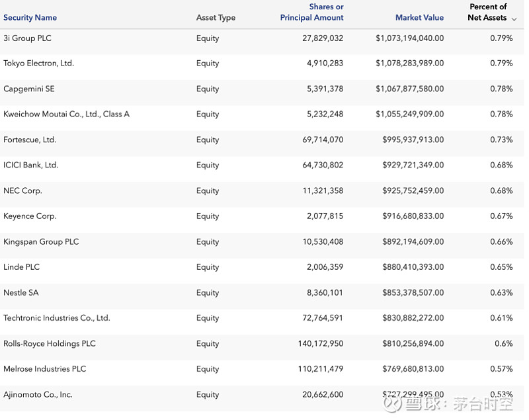Click the NEC Corp. security name

[22, 191]
